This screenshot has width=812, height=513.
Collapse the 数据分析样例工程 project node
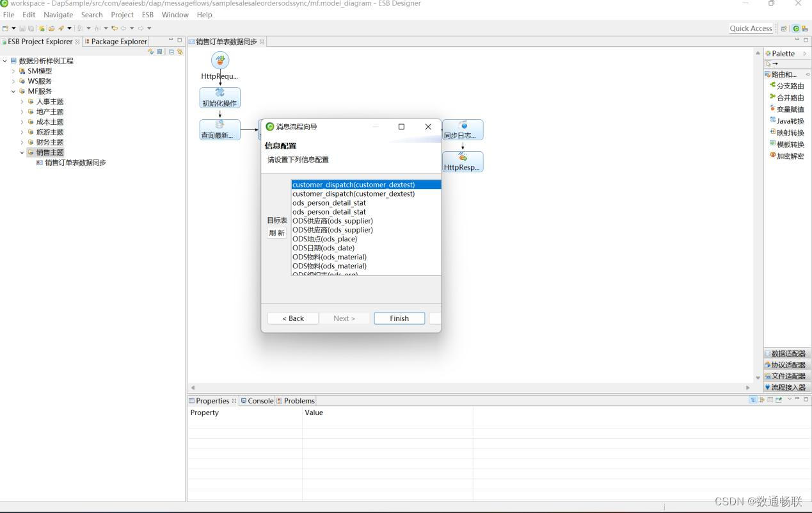[x=5, y=61]
